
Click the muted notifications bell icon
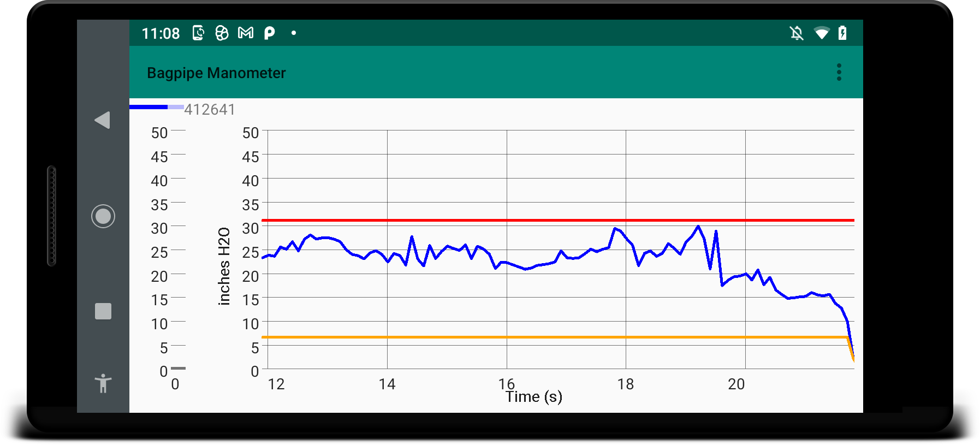coord(797,33)
